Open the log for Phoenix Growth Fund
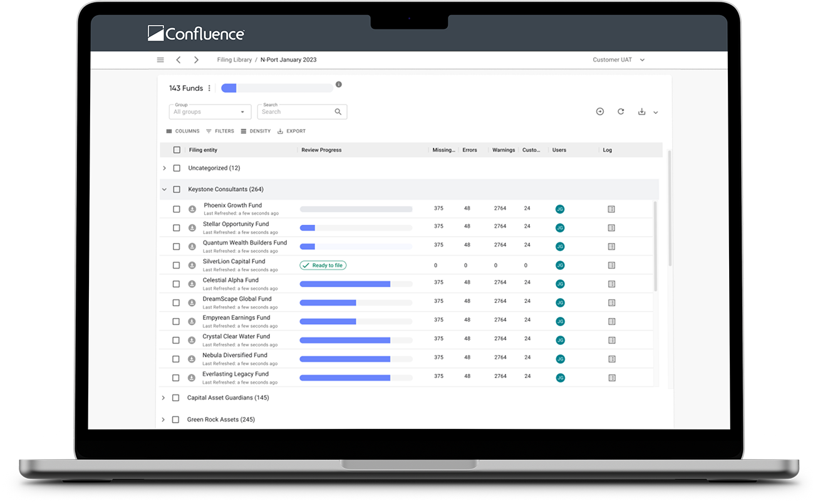The width and height of the screenshot is (813, 504). pyautogui.click(x=611, y=209)
